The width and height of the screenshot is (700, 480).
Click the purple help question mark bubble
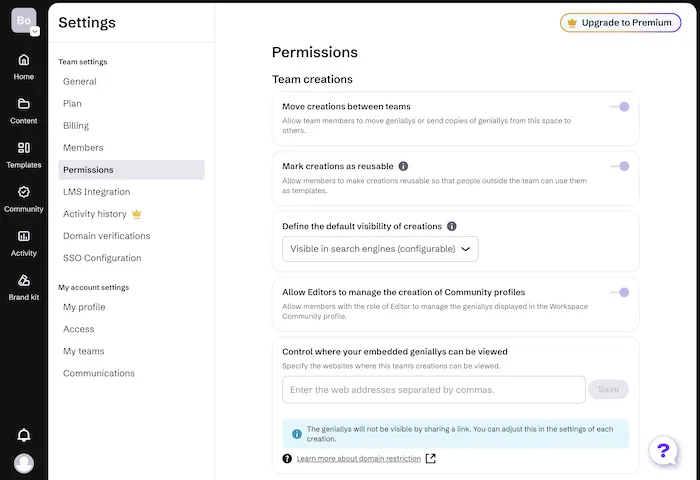(663, 451)
